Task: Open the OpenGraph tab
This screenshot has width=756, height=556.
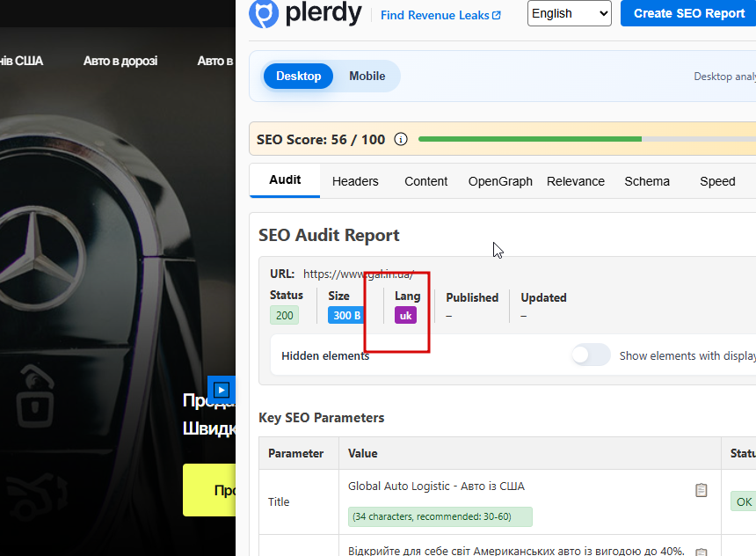Action: [x=500, y=181]
